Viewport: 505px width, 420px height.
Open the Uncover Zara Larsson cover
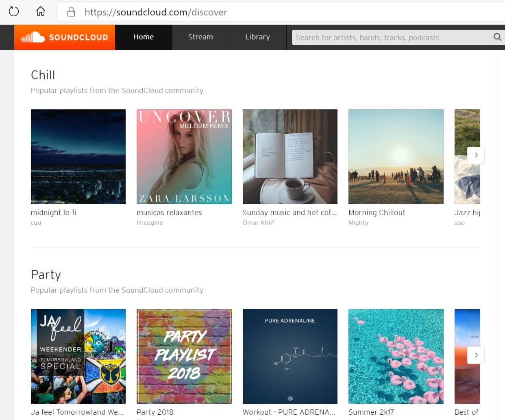[184, 157]
